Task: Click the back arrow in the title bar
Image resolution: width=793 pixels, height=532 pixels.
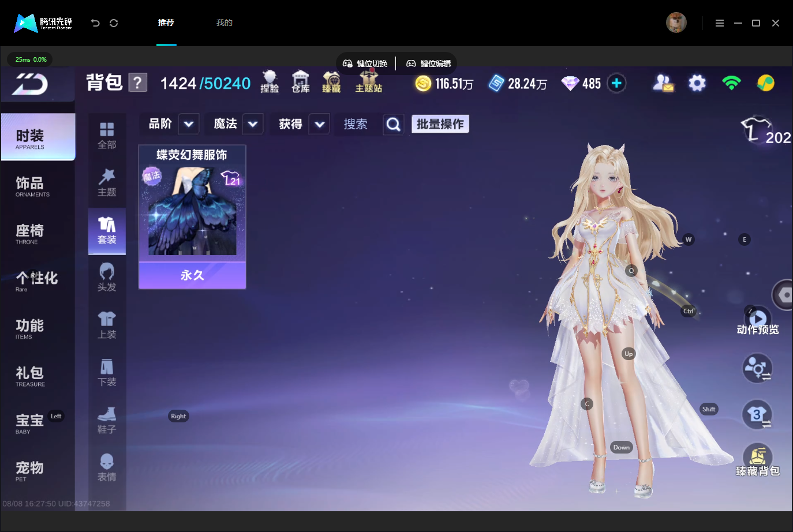Action: [x=95, y=23]
